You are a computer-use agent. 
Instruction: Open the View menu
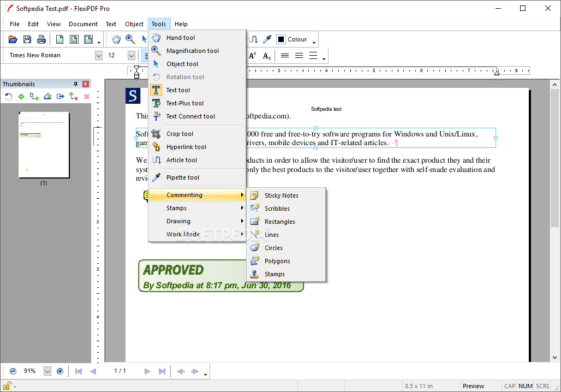[x=53, y=24]
